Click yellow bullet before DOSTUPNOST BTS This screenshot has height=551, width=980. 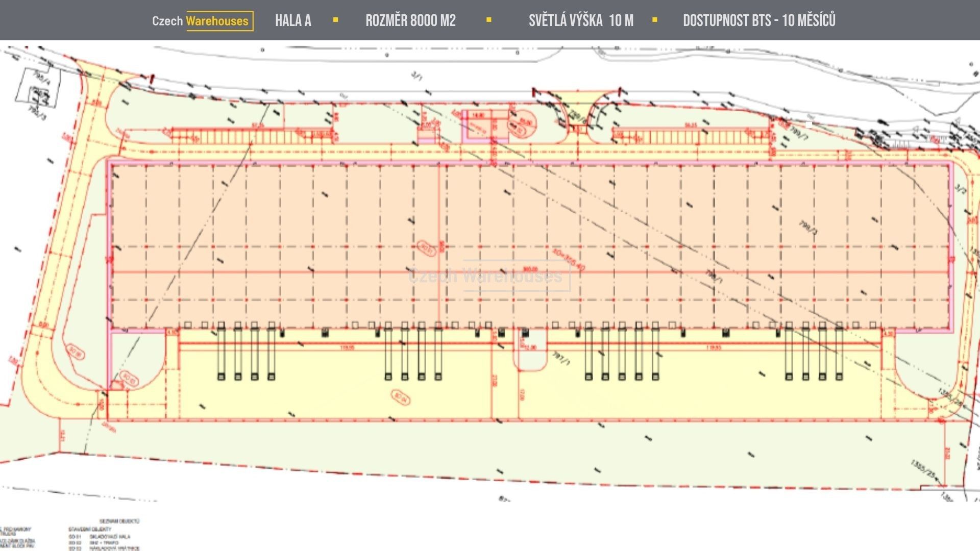coord(655,20)
